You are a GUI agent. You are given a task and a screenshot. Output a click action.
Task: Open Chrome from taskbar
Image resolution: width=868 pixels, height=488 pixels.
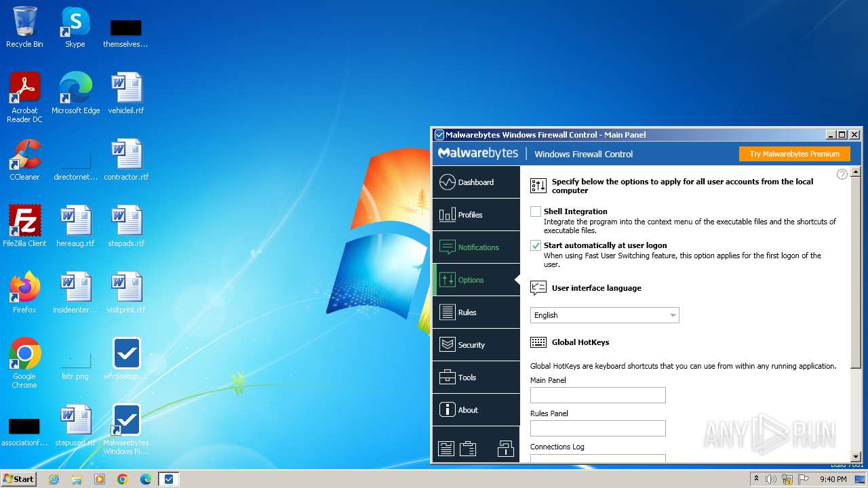(x=122, y=479)
